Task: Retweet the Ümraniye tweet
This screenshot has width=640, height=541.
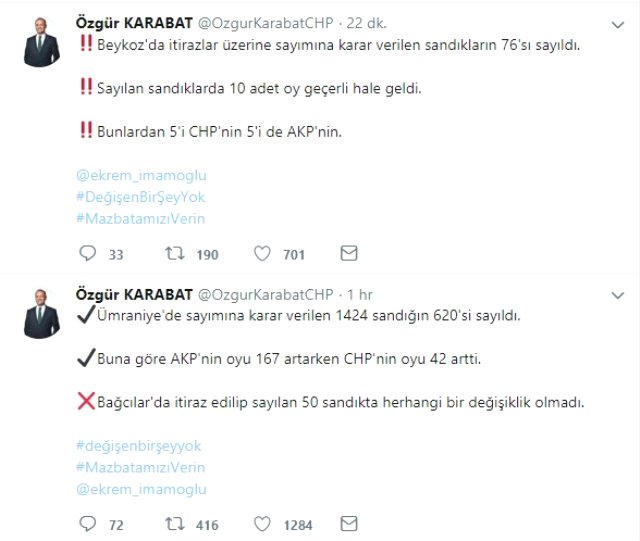Action: [x=175, y=523]
